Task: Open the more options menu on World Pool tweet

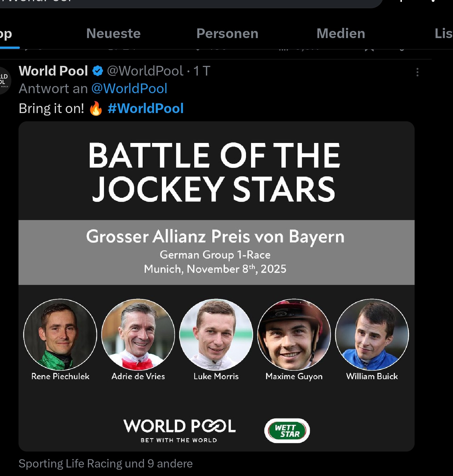Action: (x=417, y=72)
